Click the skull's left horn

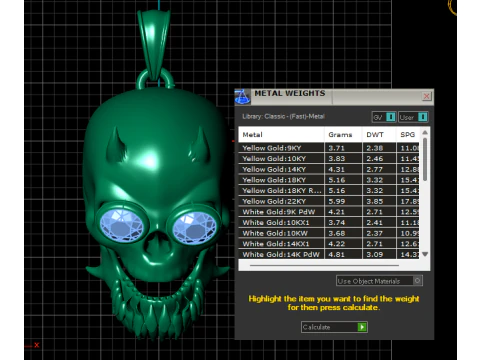pyautogui.click(x=116, y=145)
